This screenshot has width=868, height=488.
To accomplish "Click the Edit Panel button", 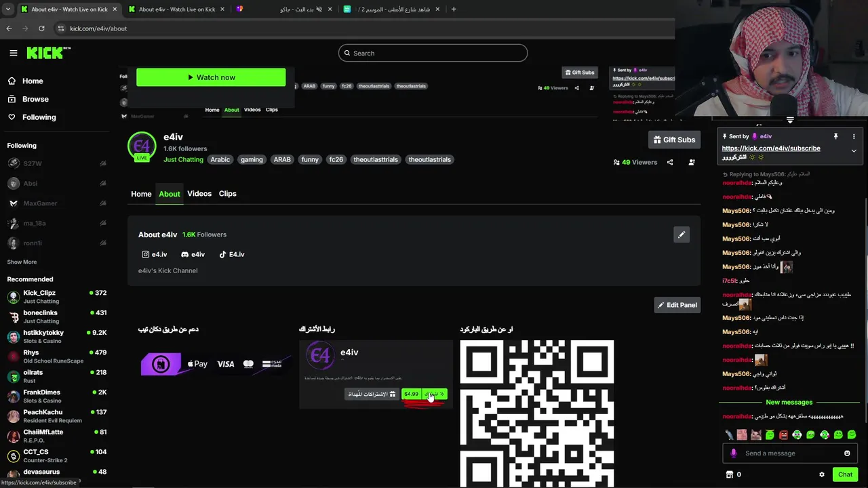I will (x=677, y=305).
